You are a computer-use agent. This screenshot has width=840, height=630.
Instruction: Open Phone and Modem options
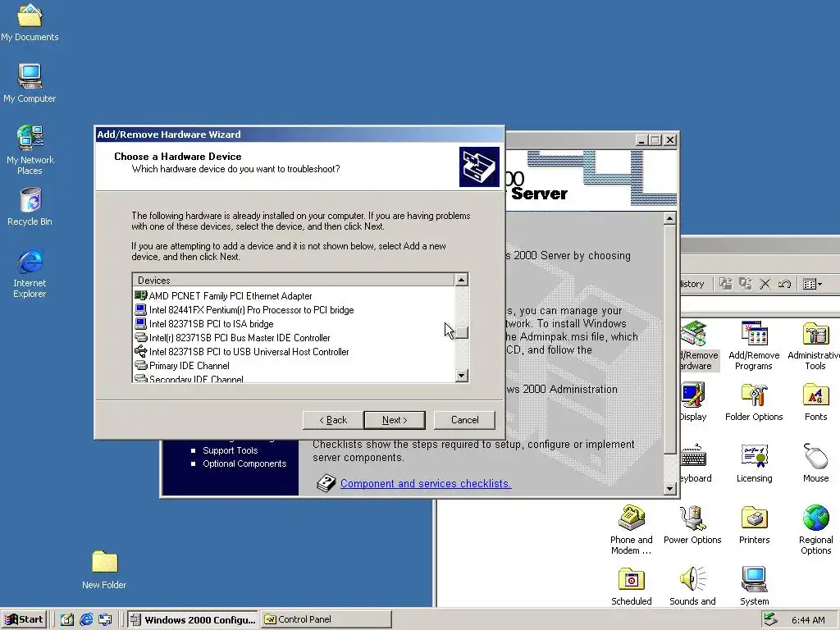coord(631,529)
